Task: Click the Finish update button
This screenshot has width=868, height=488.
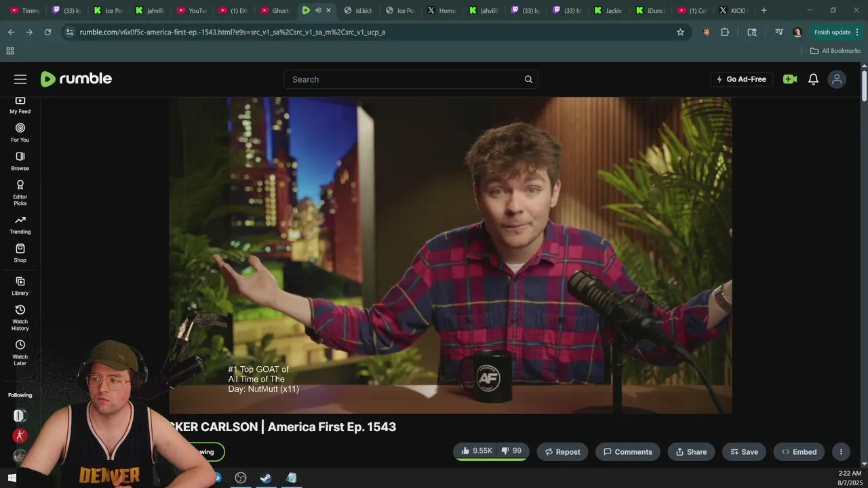Action: [832, 32]
